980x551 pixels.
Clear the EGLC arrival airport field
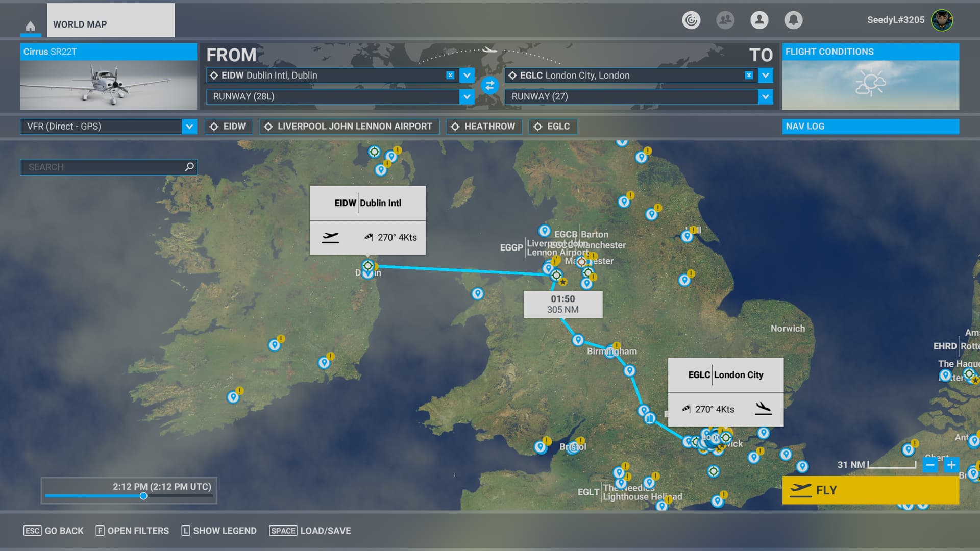(x=749, y=76)
